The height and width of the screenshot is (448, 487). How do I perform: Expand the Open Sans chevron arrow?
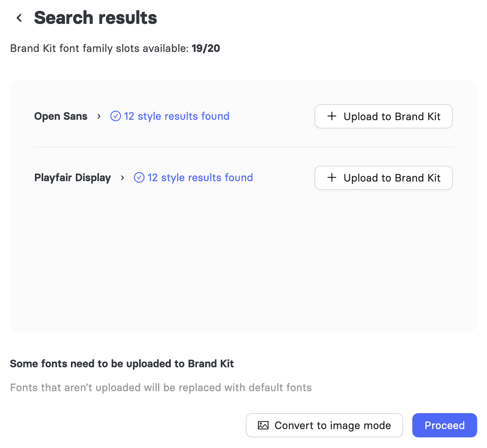point(99,116)
